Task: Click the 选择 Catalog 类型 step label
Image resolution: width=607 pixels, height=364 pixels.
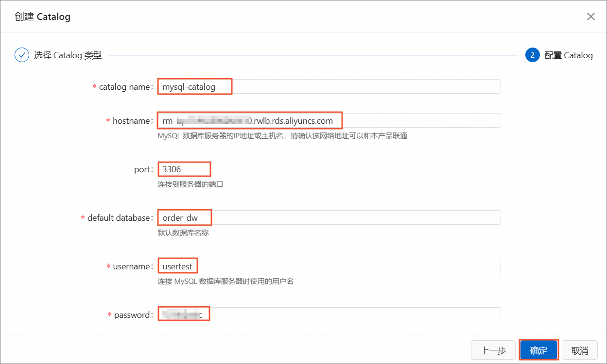Action: click(x=68, y=55)
